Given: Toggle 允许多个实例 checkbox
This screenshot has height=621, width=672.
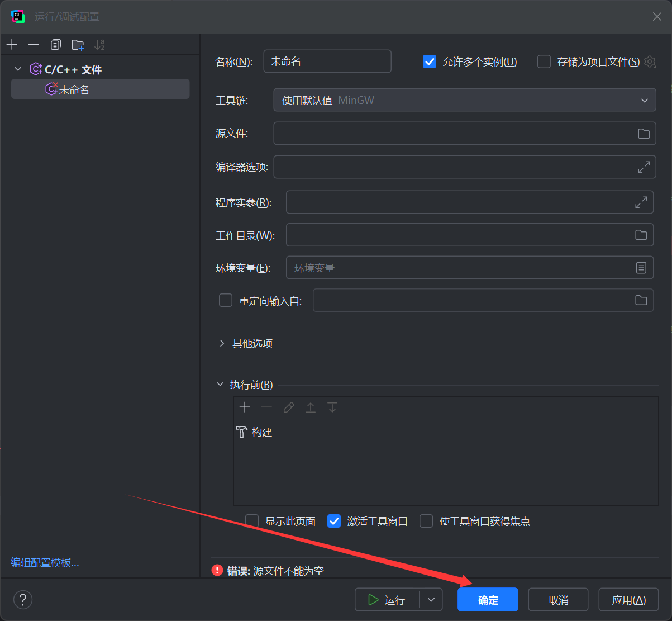Looking at the screenshot, I should pyautogui.click(x=430, y=61).
